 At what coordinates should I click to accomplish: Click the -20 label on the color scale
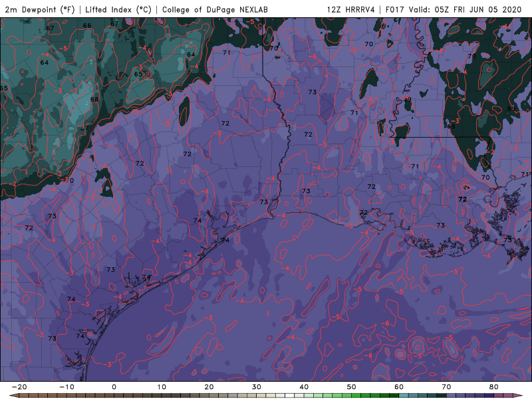tap(19, 387)
